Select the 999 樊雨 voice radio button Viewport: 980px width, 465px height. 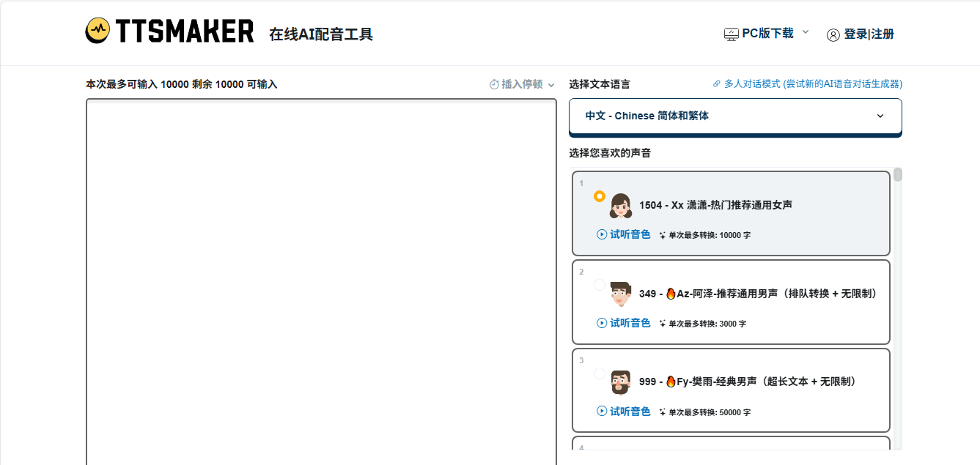(600, 373)
